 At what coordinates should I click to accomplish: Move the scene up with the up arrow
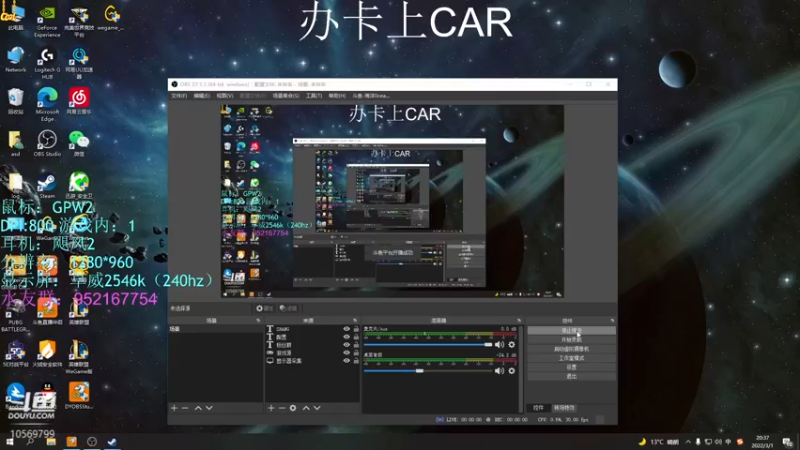[x=198, y=408]
